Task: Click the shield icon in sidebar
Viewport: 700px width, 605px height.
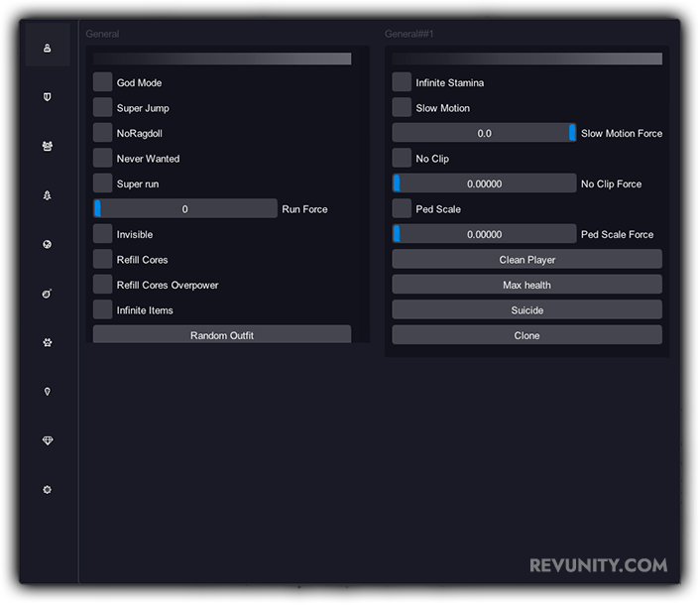Action: point(48,97)
